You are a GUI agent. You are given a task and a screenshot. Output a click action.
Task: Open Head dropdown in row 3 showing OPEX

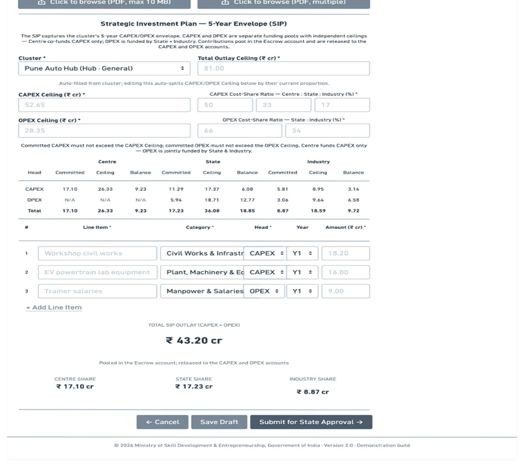pyautogui.click(x=264, y=291)
